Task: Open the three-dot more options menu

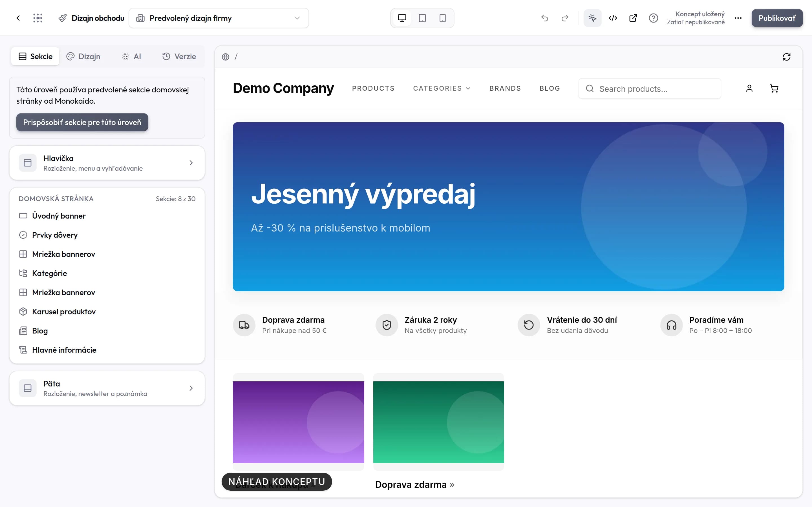Action: (x=738, y=18)
